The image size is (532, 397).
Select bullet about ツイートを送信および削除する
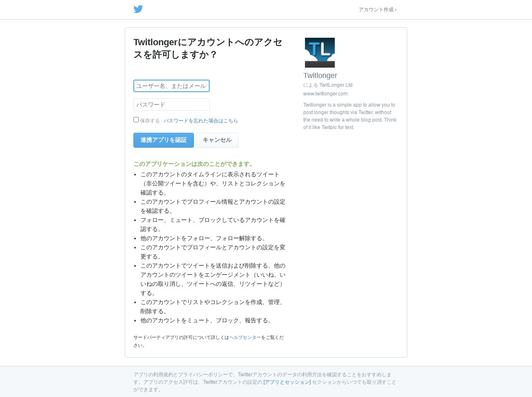pyautogui.click(x=213, y=279)
